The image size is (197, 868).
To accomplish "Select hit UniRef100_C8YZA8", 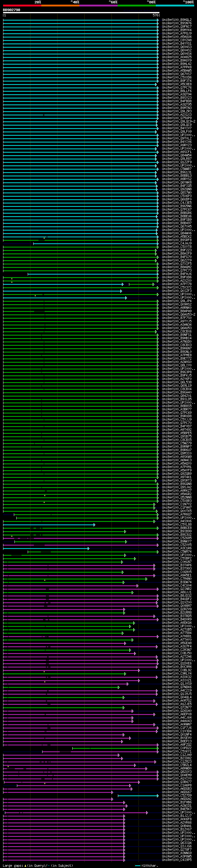I will [177, 40].
